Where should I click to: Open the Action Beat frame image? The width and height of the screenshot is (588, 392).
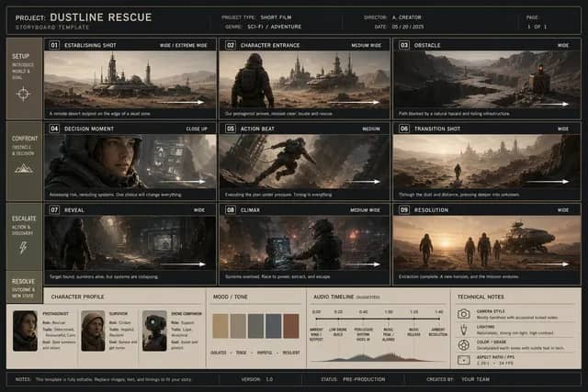[304, 162]
